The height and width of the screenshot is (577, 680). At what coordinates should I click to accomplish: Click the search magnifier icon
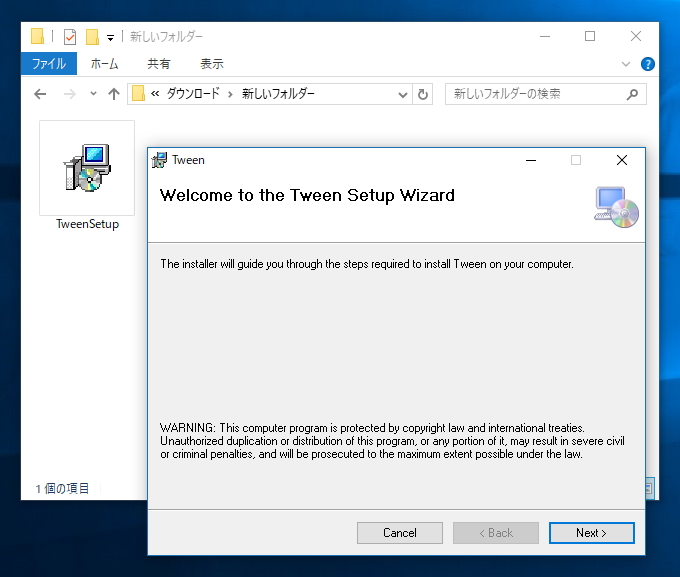[632, 94]
